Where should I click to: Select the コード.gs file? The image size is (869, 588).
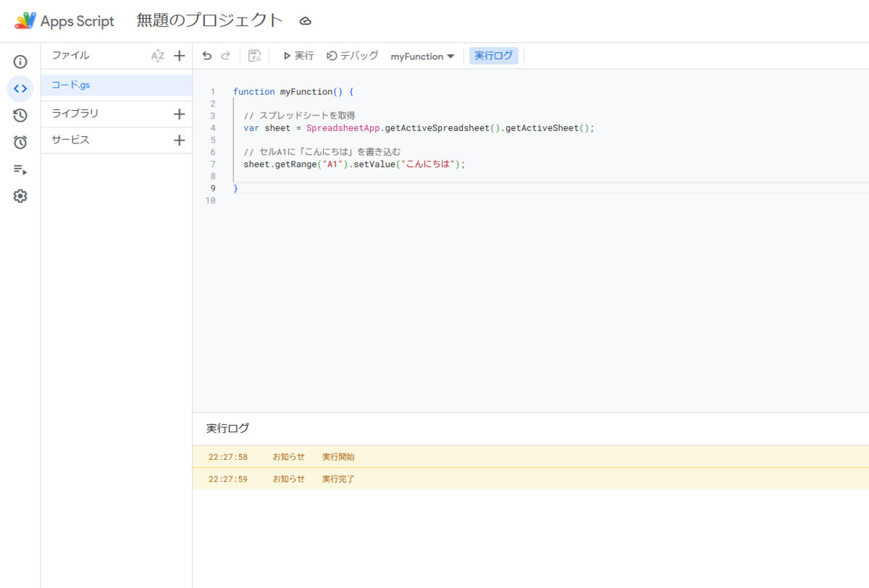pyautogui.click(x=117, y=85)
